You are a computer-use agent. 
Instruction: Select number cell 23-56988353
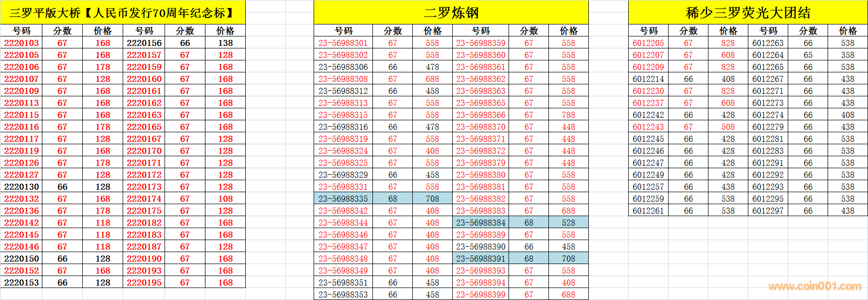[x=343, y=295]
